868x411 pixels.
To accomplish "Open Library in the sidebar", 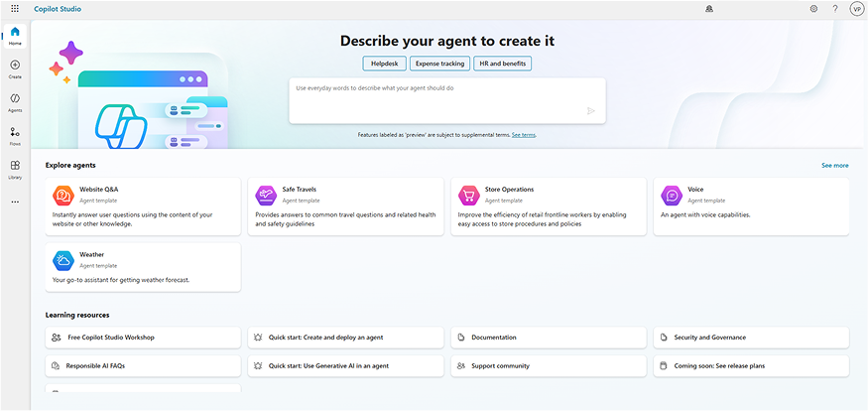I will 15,170.
